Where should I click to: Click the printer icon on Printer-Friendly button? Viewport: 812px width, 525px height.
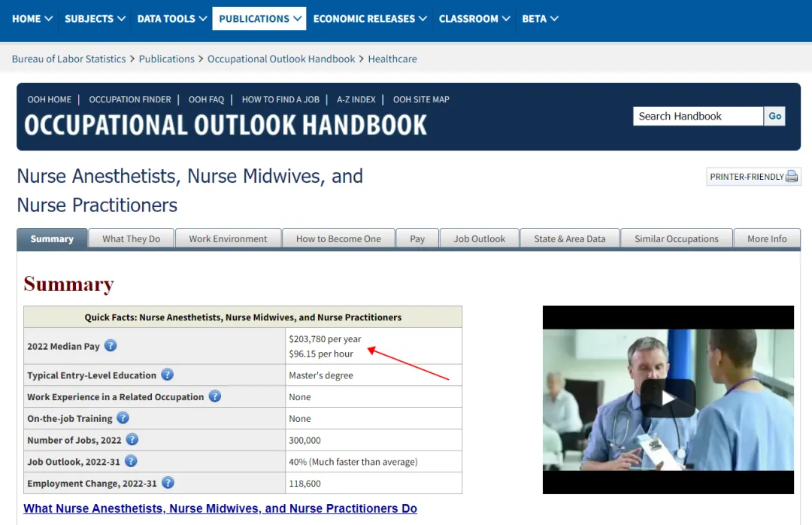click(791, 177)
